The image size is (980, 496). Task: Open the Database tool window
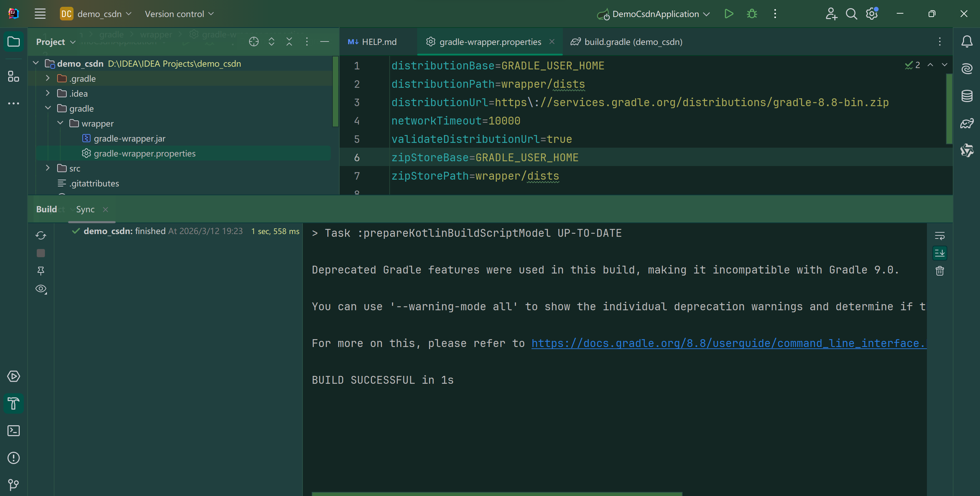click(967, 96)
